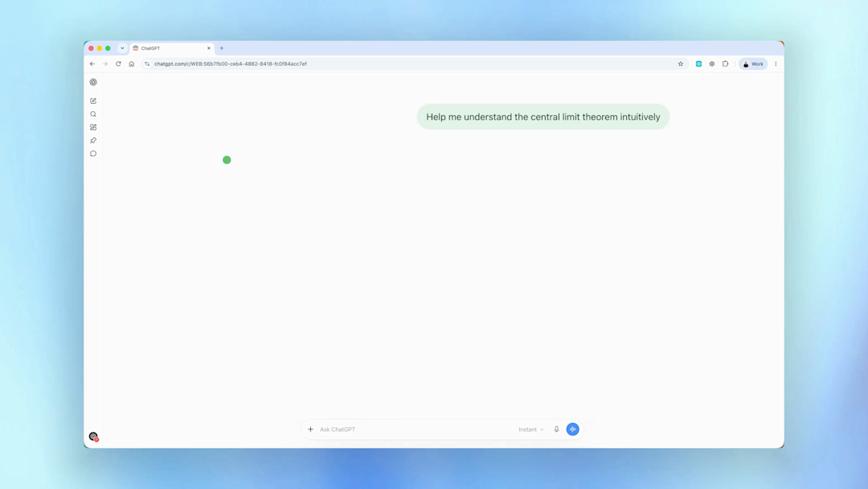This screenshot has width=868, height=489.
Task: Click the ChatGPT logo in sidebar
Action: (x=93, y=82)
